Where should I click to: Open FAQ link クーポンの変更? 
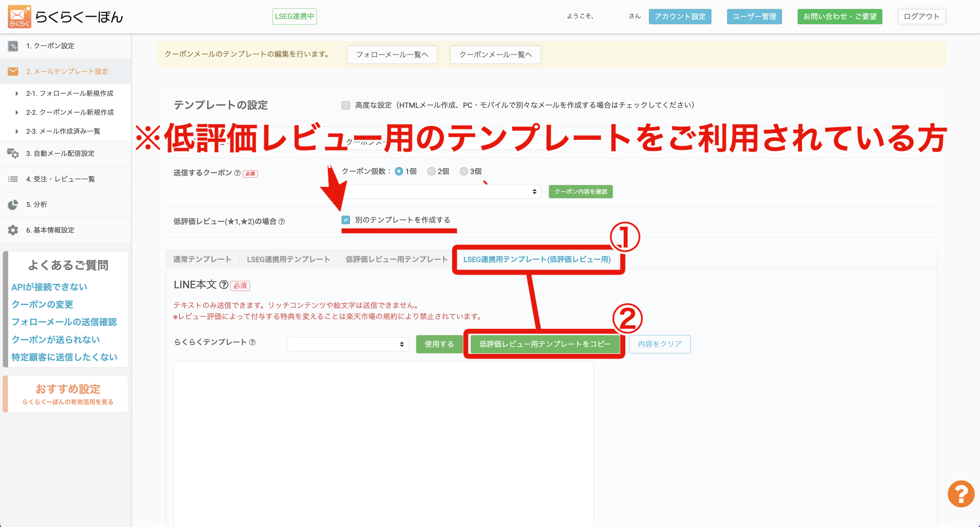tap(42, 305)
